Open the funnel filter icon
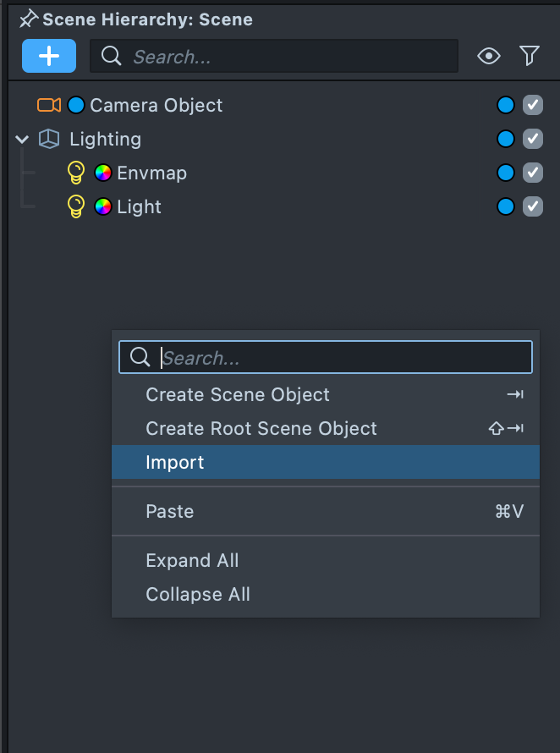This screenshot has height=753, width=560. (x=530, y=56)
